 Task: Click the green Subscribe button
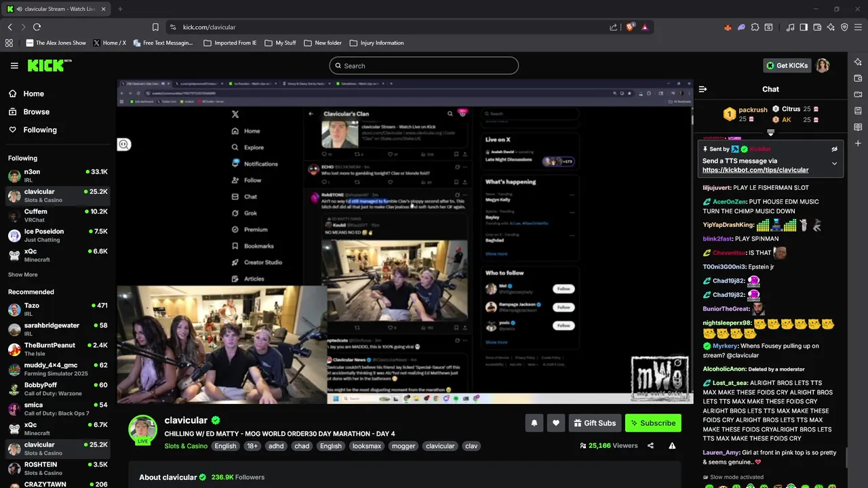(653, 423)
